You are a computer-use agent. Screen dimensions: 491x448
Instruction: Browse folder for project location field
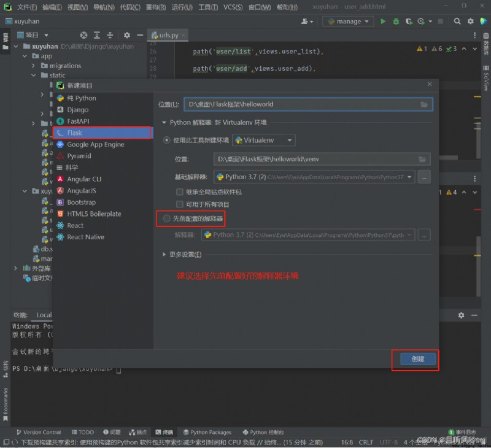pos(424,104)
